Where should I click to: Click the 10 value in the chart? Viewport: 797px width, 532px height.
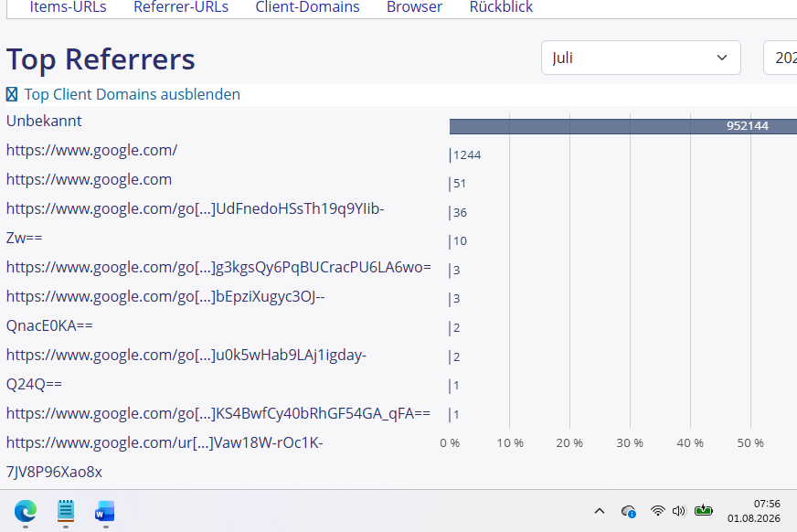(460, 240)
